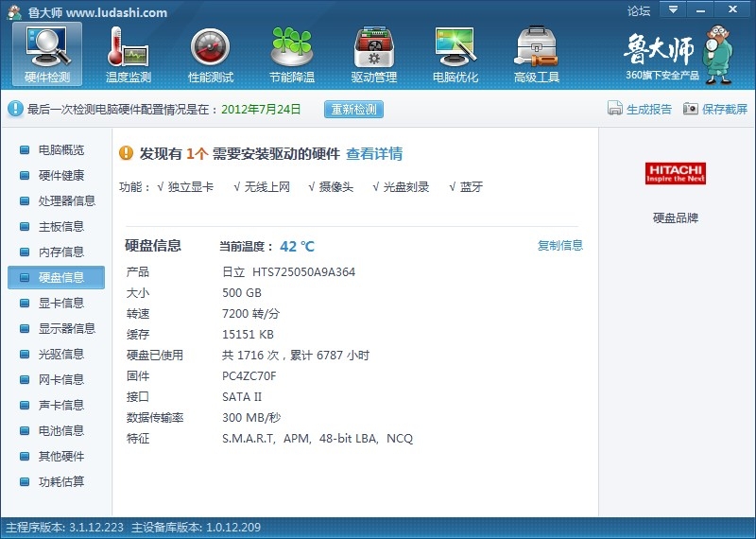The width and height of the screenshot is (756, 539).
Task: Switch to 显卡信息 in the sidebar
Action: coord(60,304)
